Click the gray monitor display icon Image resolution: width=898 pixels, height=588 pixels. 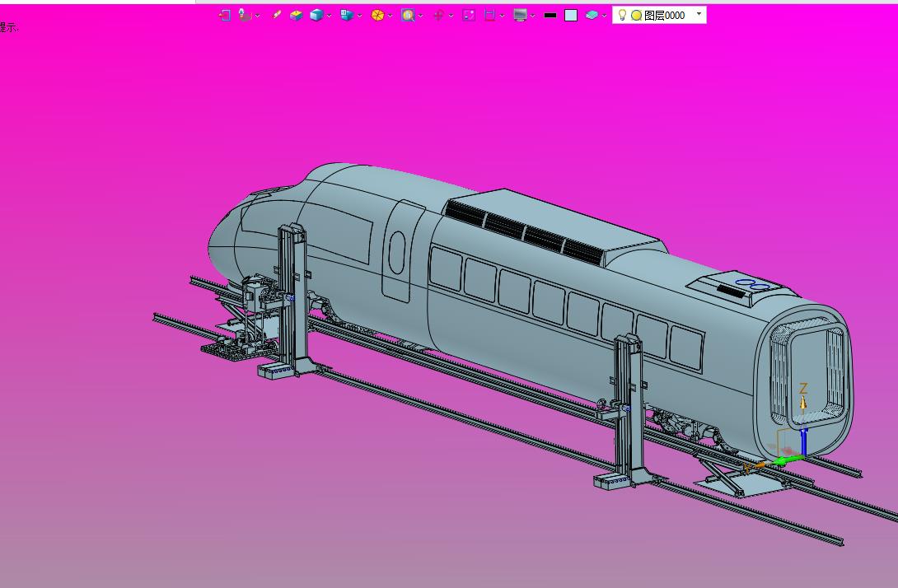pos(520,15)
